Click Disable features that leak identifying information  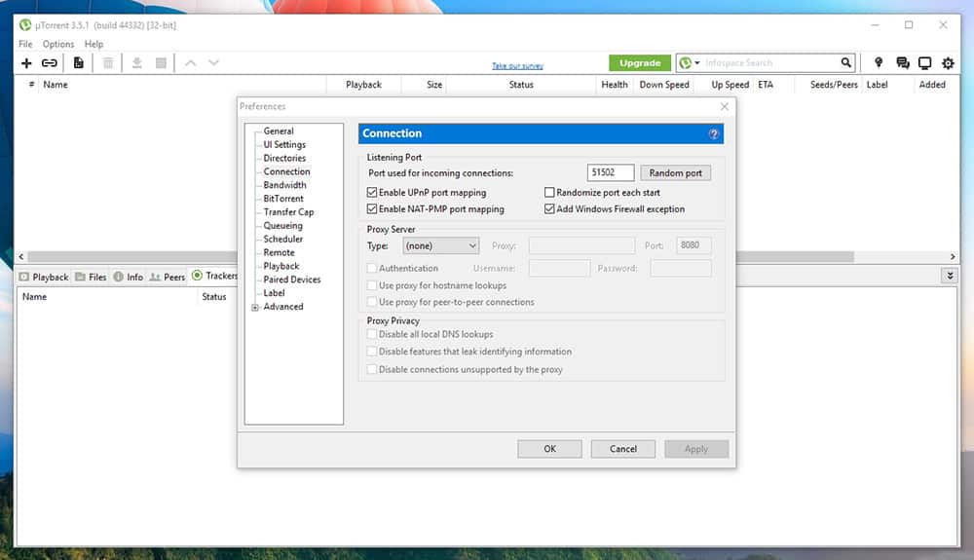coord(372,352)
